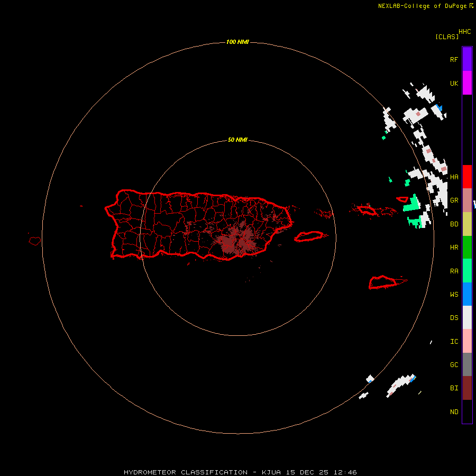Click the HHC product label
476x476 pixels.
pyautogui.click(x=464, y=32)
